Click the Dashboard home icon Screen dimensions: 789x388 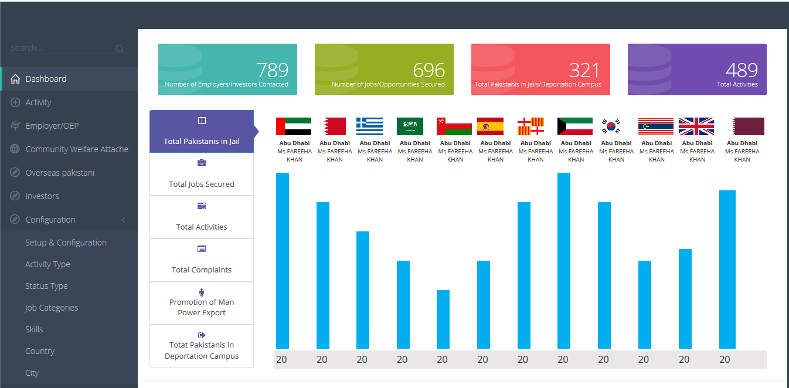(15, 79)
